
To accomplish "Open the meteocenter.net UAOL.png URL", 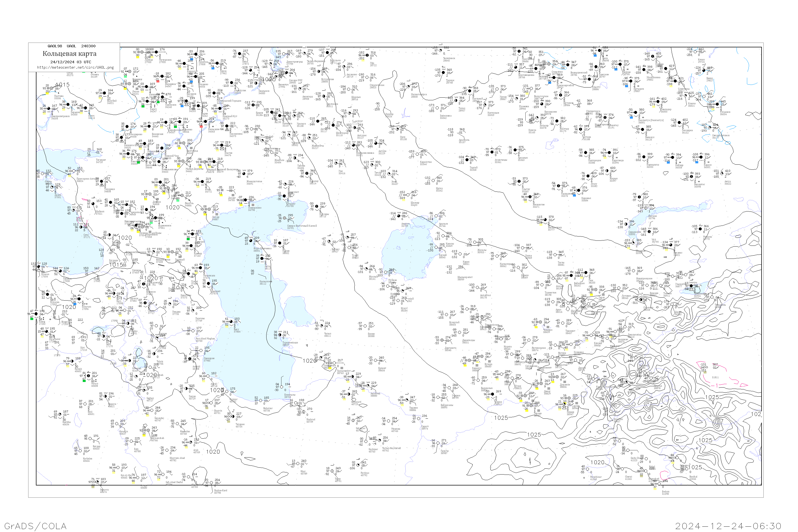I will 75,68.
